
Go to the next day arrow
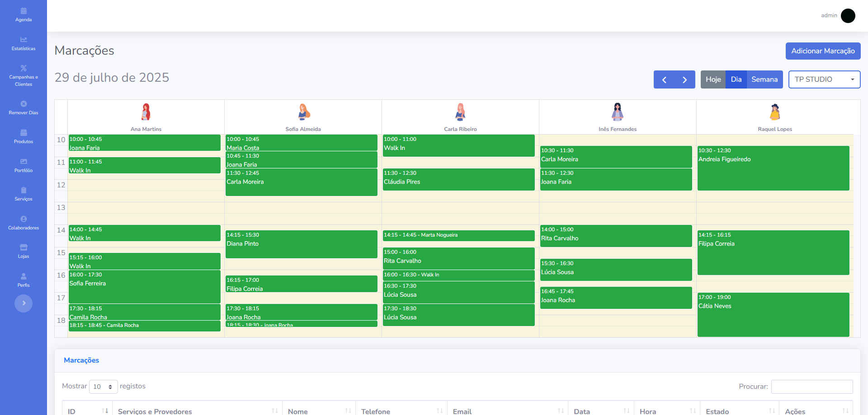click(x=684, y=79)
